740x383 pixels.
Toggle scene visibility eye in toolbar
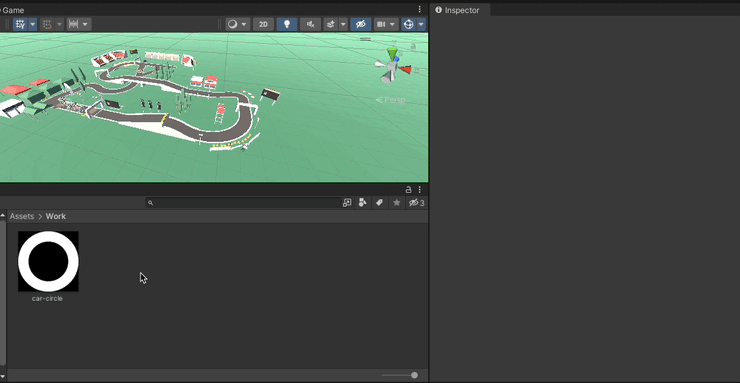pyautogui.click(x=361, y=24)
